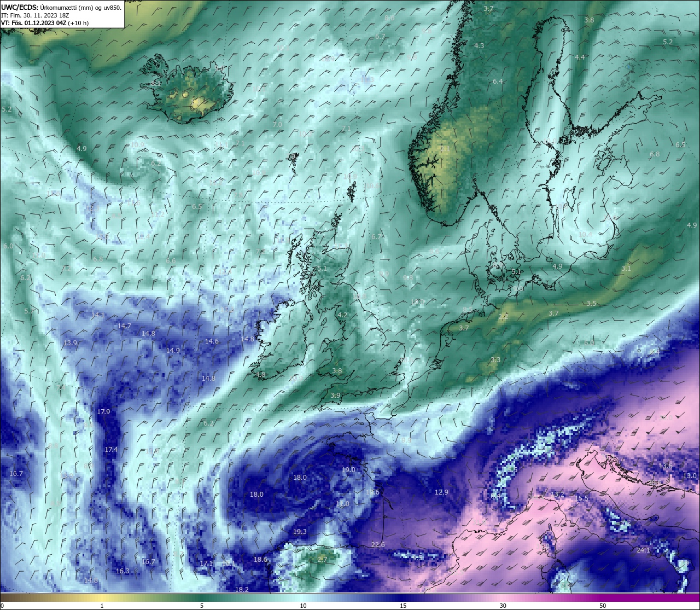Click the 14.6 value label
The height and width of the screenshot is (610, 700).
coord(212,341)
